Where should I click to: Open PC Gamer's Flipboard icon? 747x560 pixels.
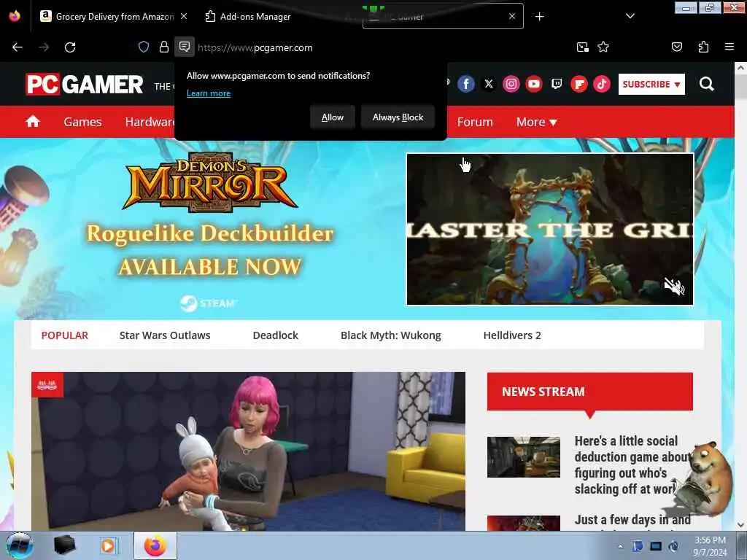[x=578, y=85]
